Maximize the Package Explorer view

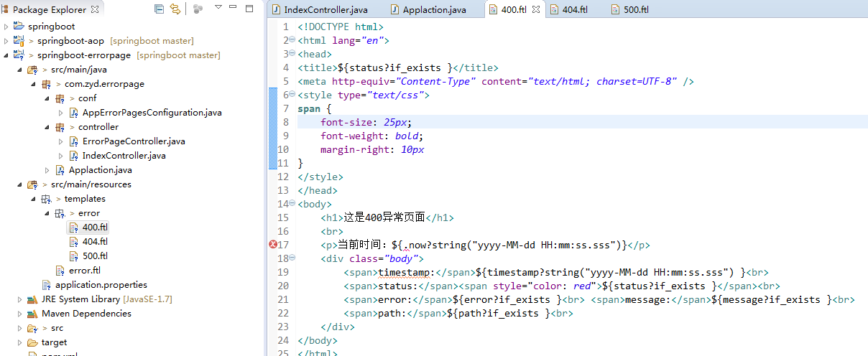point(250,9)
